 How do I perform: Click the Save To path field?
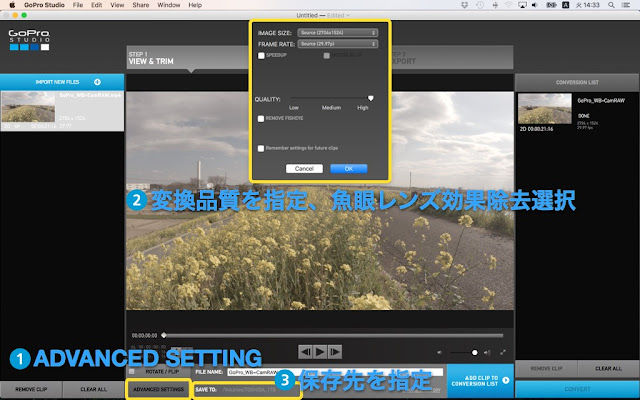261,389
